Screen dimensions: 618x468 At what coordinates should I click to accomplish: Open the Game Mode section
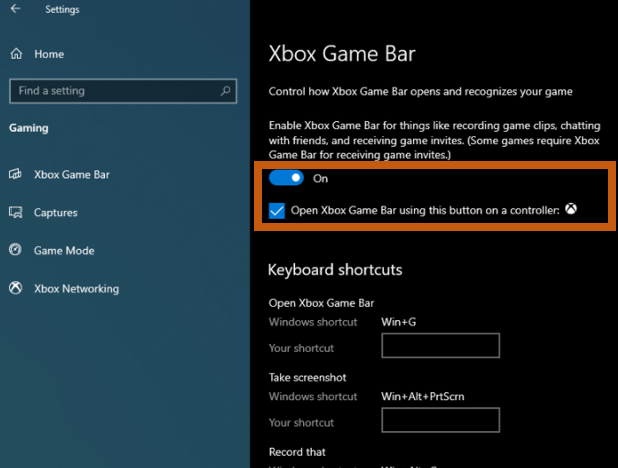click(x=64, y=250)
